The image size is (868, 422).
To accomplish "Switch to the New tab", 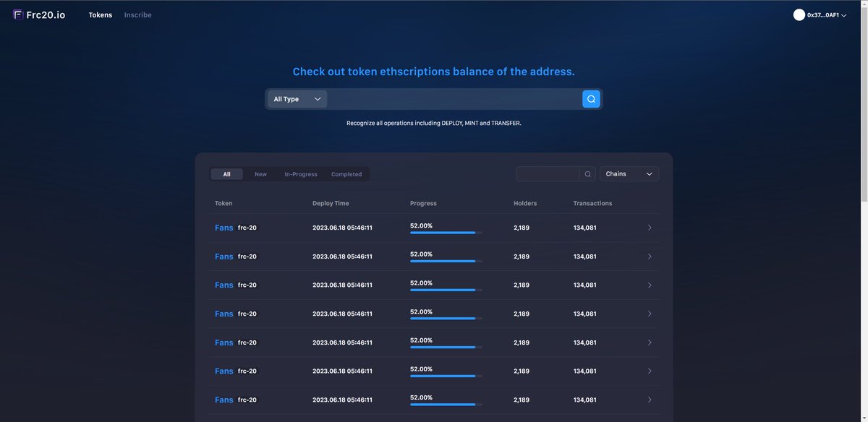I will click(260, 174).
